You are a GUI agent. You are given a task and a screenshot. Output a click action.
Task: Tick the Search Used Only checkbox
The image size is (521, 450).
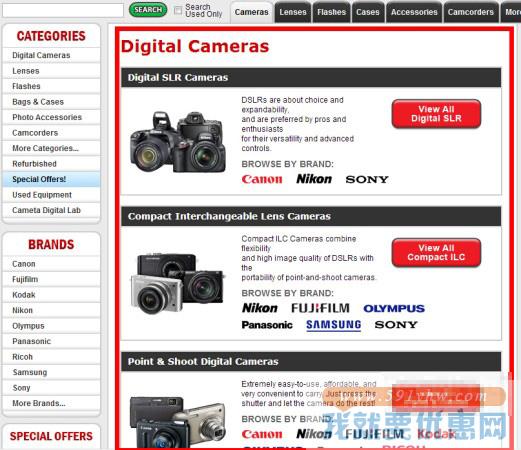click(178, 10)
